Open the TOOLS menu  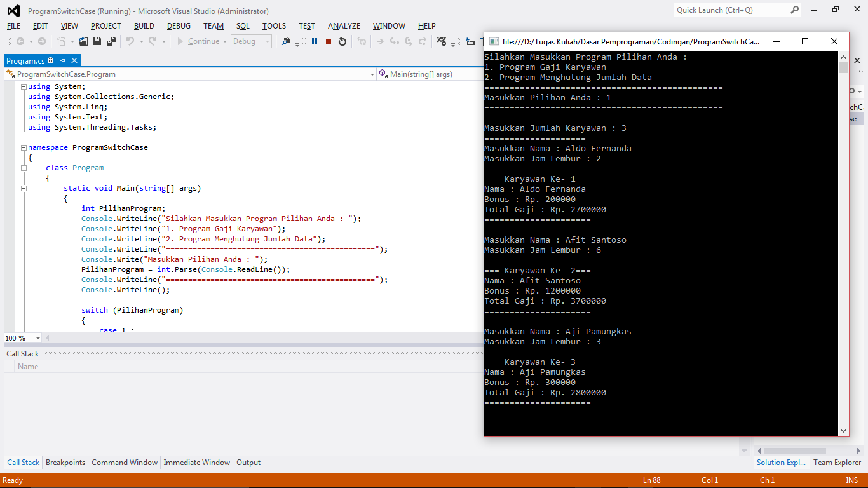click(x=274, y=26)
